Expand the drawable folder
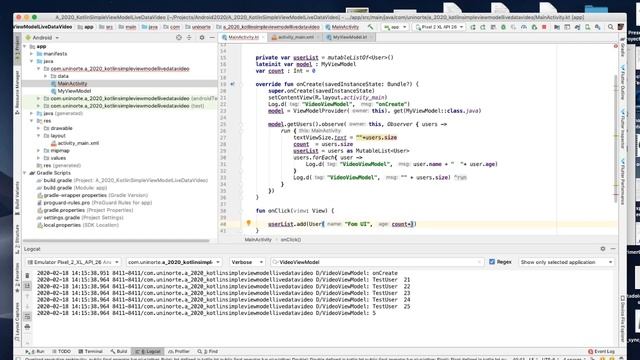This screenshot has width=640, height=360. [39, 128]
